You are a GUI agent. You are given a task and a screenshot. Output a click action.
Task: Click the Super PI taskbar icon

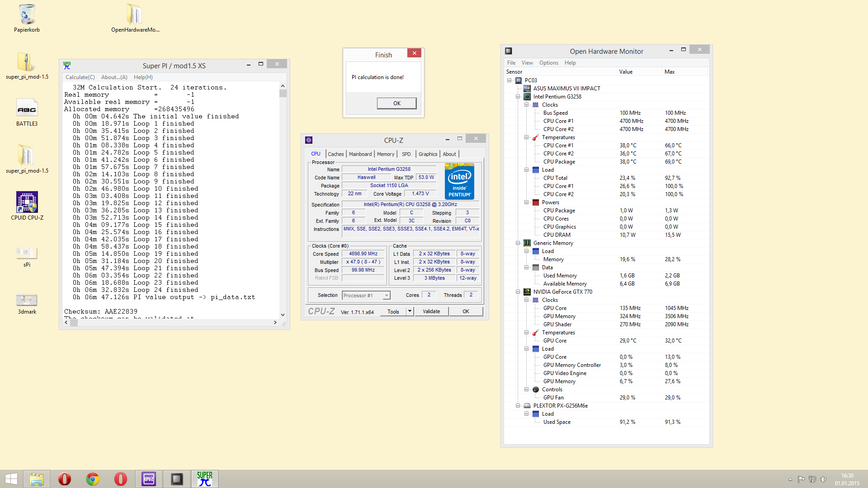pyautogui.click(x=205, y=479)
